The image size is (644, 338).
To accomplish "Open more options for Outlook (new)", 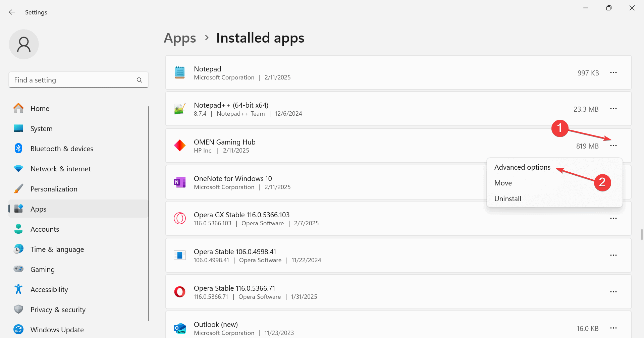I will point(613,328).
